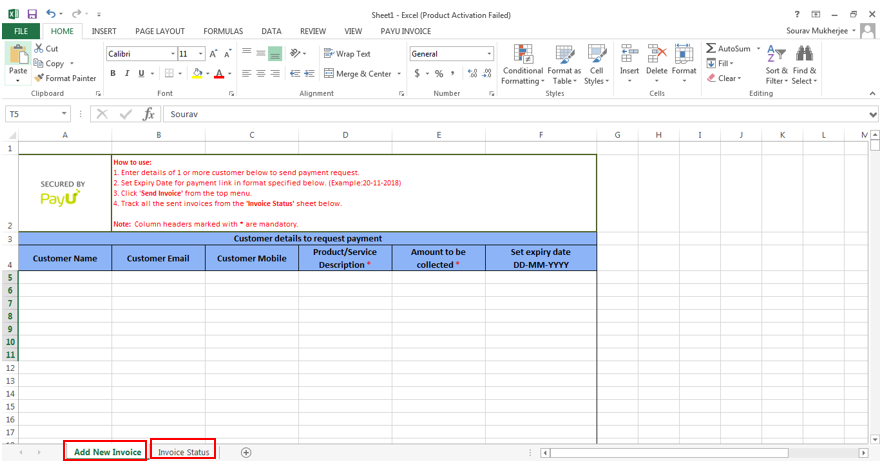The width and height of the screenshot is (889, 466).
Task: Expand Merge & Center dropdown arrow
Action: coord(399,74)
